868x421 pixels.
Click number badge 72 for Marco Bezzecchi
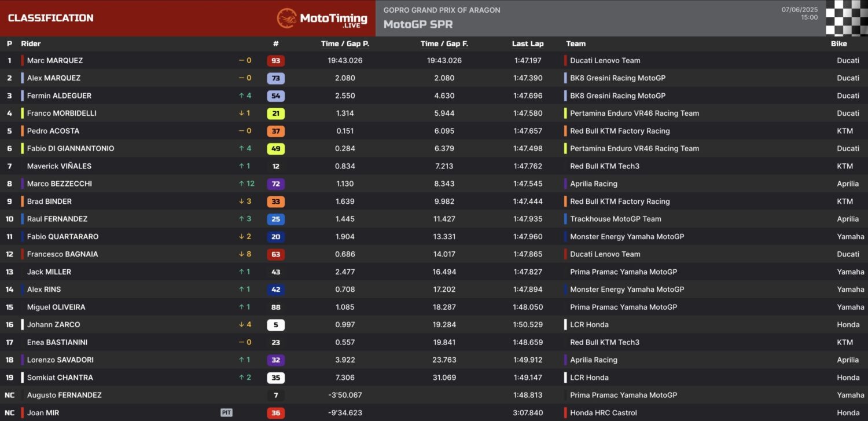point(275,184)
